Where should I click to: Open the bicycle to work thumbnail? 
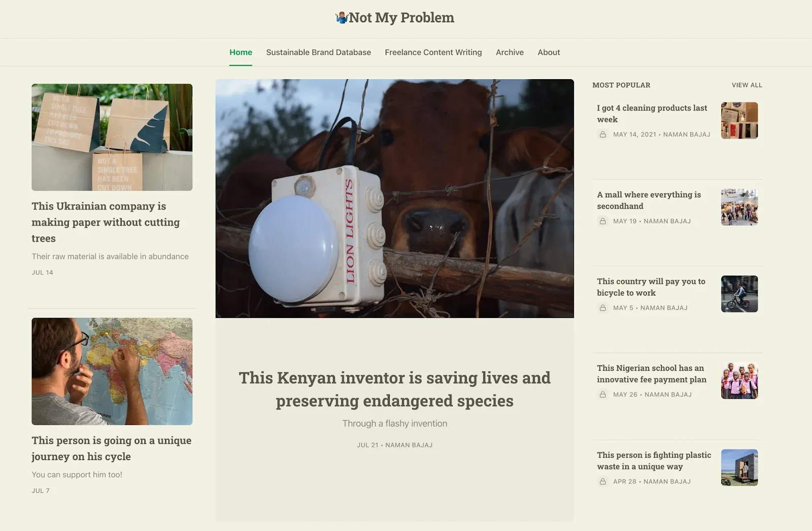739,294
